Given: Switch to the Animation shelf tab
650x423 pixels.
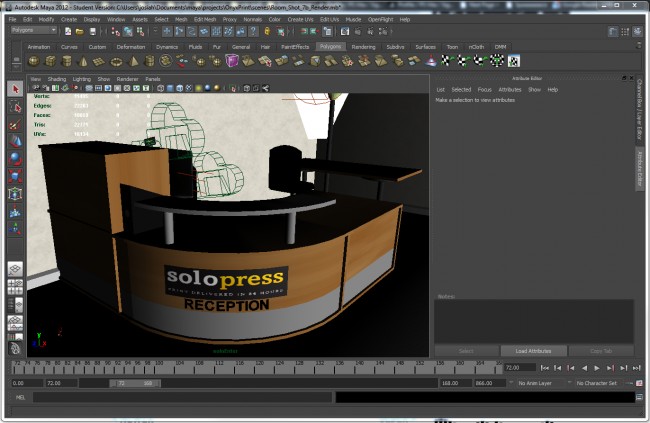Looking at the screenshot, I should click(x=39, y=47).
